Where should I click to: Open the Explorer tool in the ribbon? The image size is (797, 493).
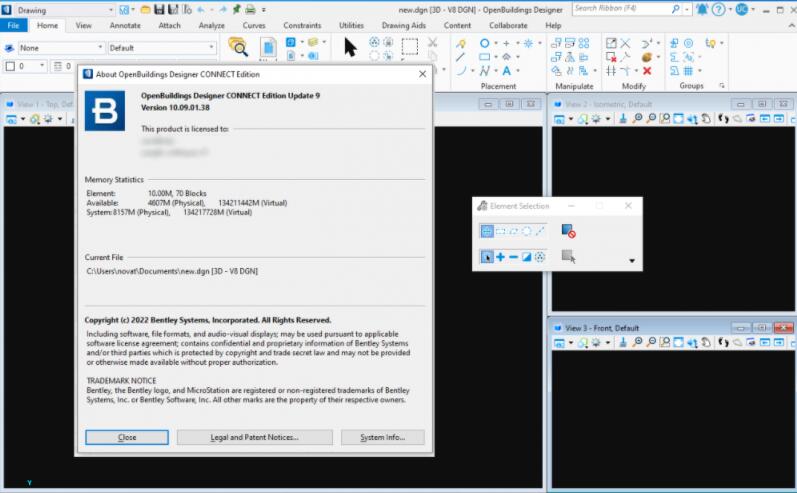(237, 47)
